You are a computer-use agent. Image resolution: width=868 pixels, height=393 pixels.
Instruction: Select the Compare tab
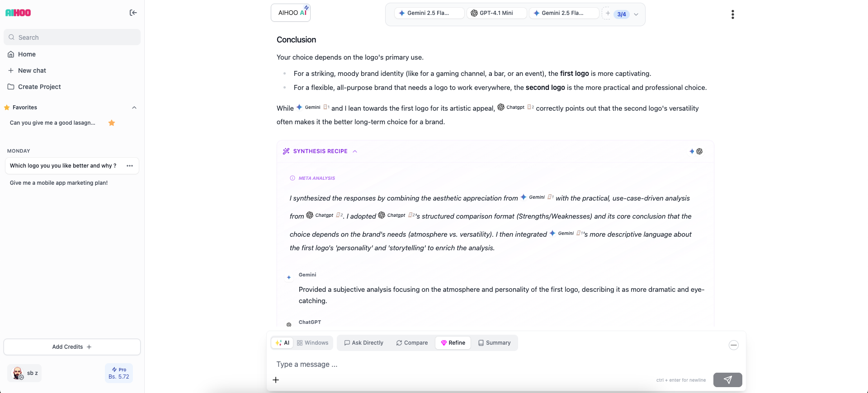click(412, 343)
